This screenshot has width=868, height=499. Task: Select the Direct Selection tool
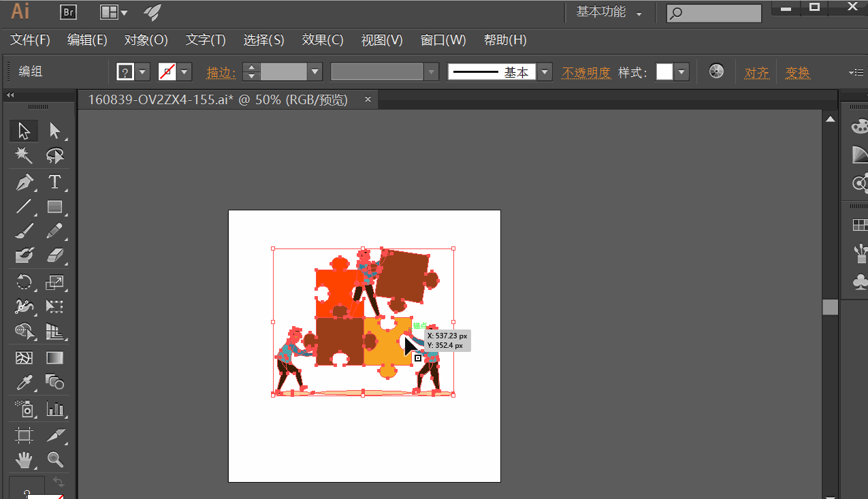click(x=55, y=131)
